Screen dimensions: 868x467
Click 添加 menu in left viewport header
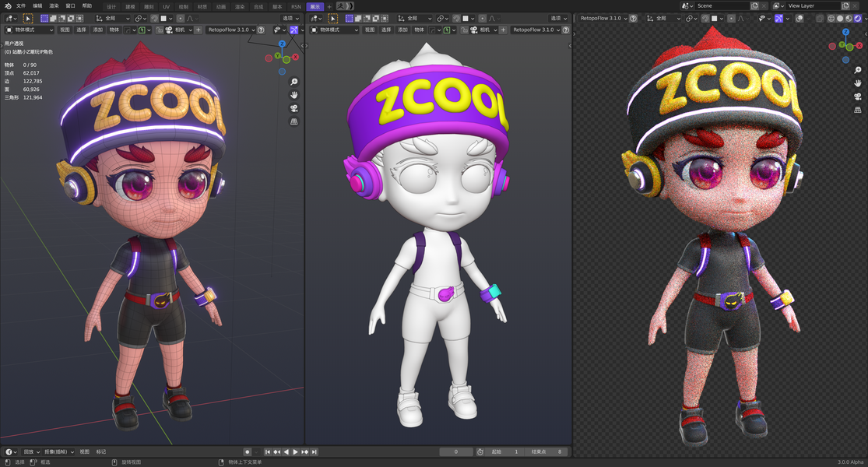(x=98, y=30)
